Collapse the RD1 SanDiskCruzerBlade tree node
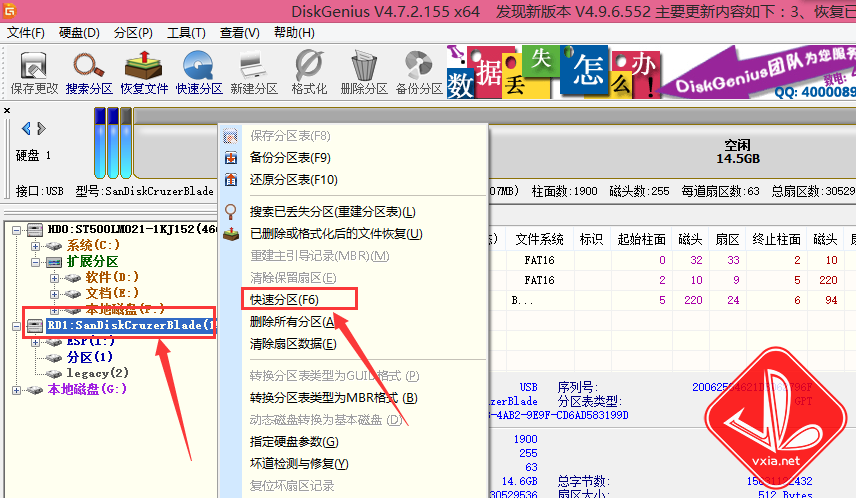This screenshot has height=498, width=856. tap(17, 326)
